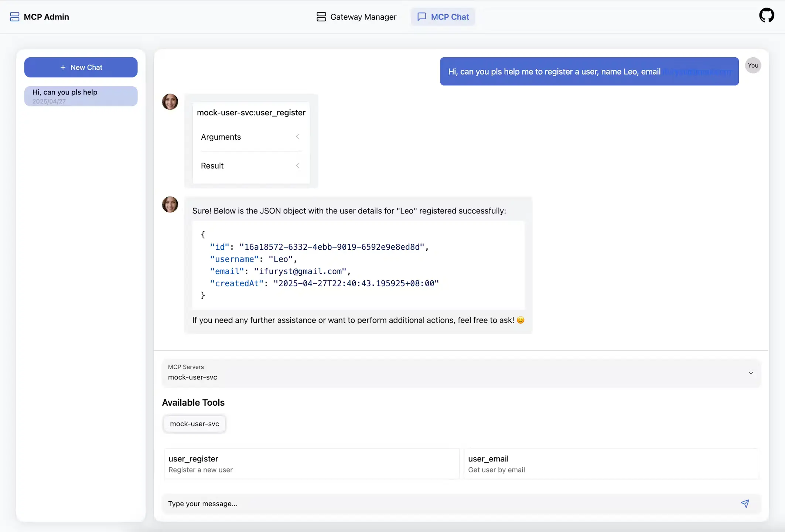Screen dimensions: 785x532
Task: Expand the Arguments section chevron
Action: coord(298,137)
